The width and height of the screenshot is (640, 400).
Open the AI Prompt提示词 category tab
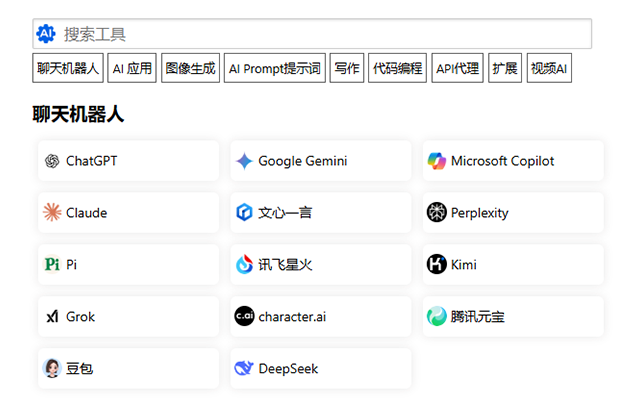click(x=275, y=68)
